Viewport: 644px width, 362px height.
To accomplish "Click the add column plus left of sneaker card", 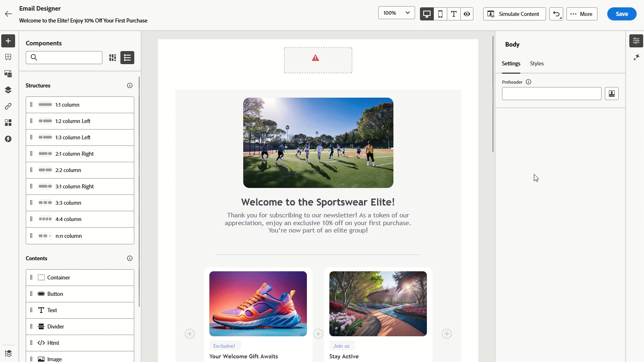I will pyautogui.click(x=190, y=334).
